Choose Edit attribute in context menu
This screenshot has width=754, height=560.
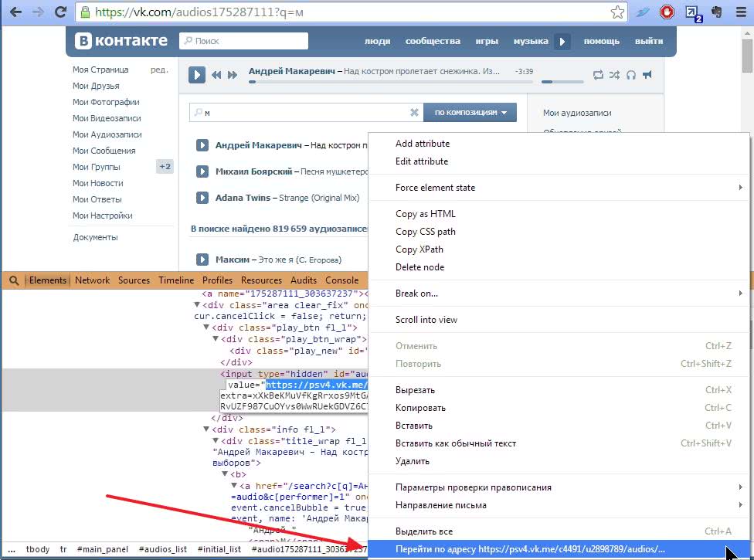coord(559,161)
